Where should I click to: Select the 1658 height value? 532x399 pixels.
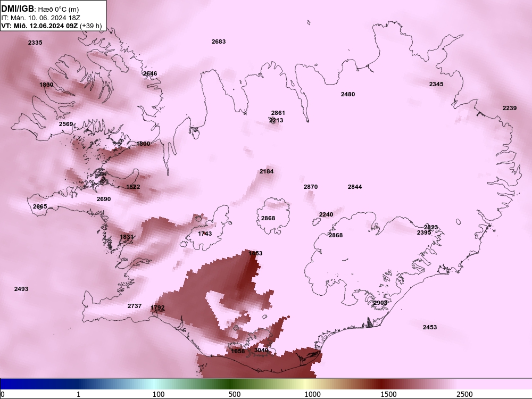point(238,351)
